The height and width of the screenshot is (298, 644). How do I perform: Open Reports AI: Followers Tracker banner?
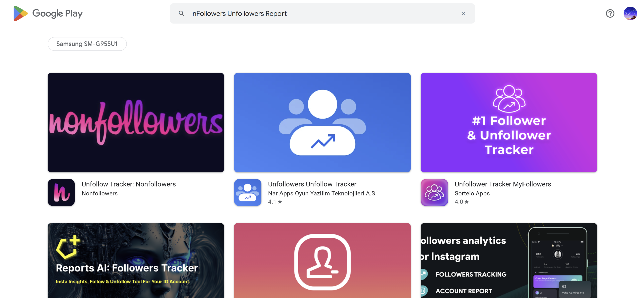136,260
